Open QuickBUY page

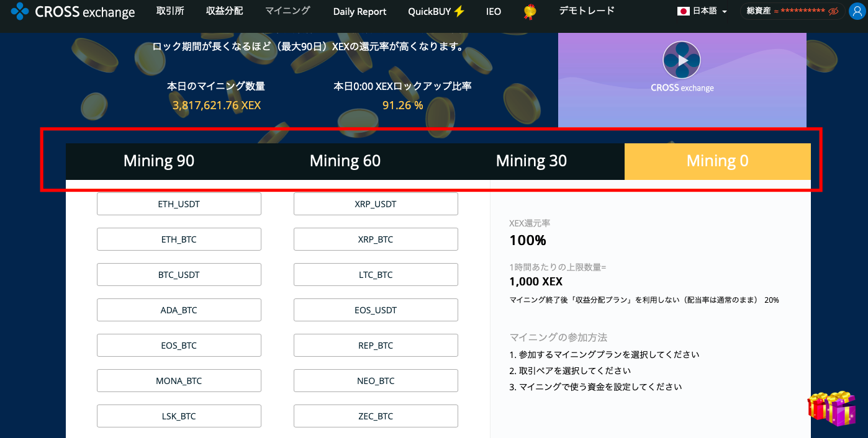tap(436, 11)
